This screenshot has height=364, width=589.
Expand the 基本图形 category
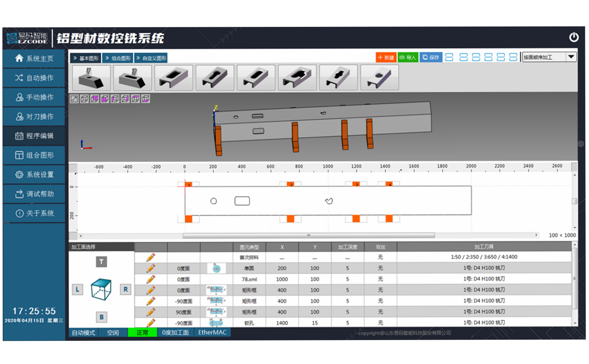click(86, 58)
